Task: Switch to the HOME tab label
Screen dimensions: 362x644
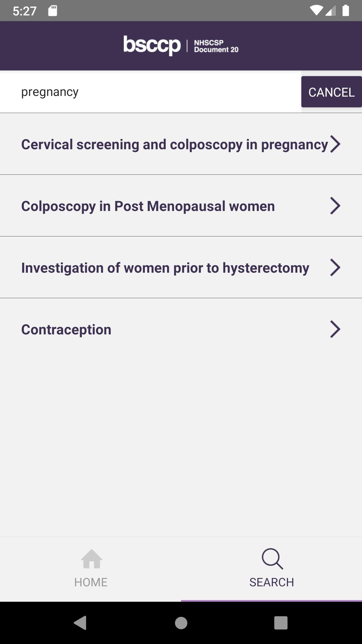Action: 91,582
